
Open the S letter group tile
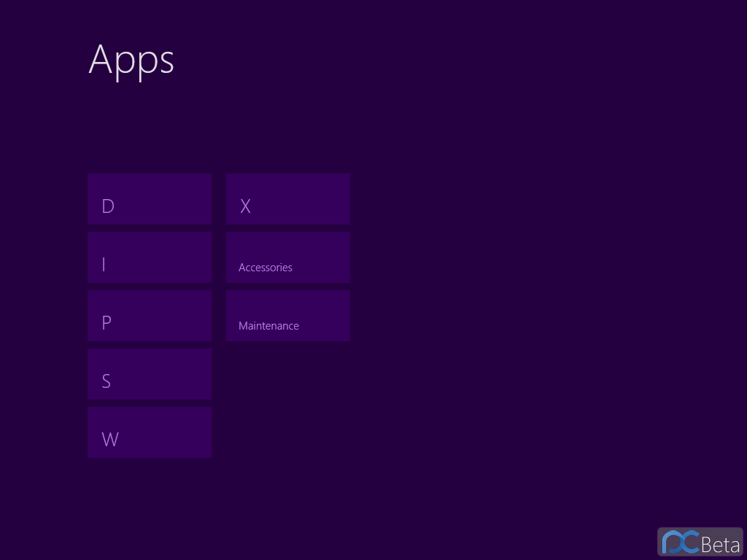[x=149, y=374]
